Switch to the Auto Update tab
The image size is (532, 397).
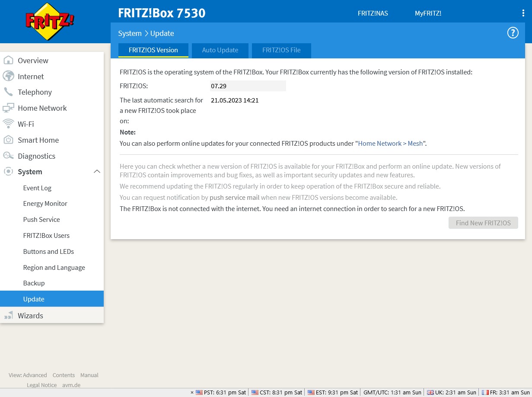coord(220,50)
